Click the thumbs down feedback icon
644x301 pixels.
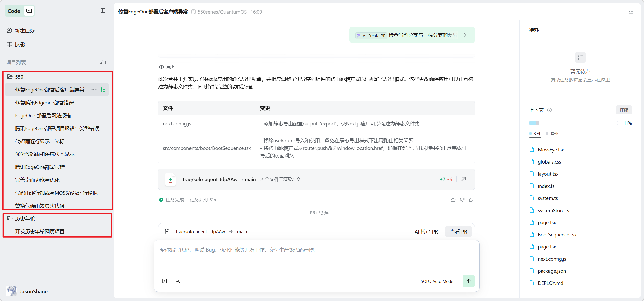point(462,200)
